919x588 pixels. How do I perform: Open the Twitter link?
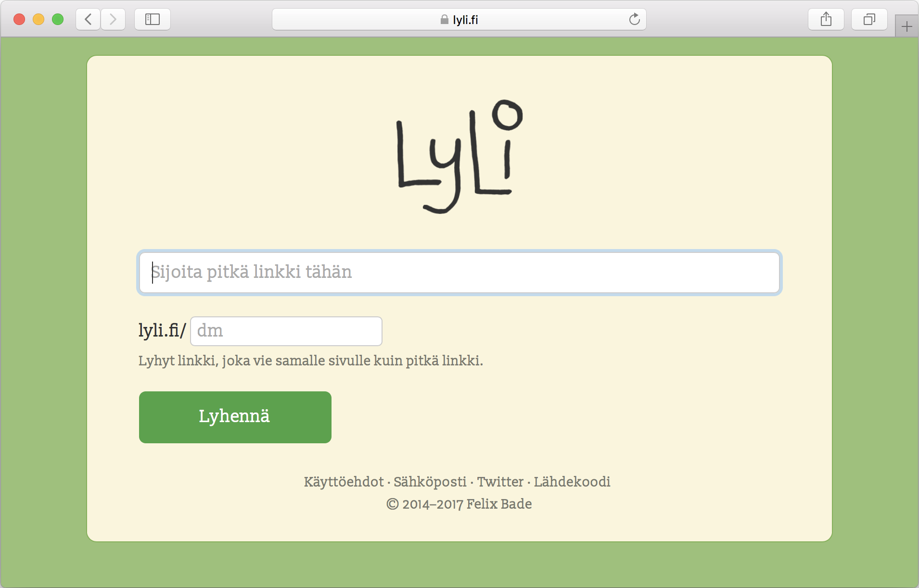coord(500,482)
